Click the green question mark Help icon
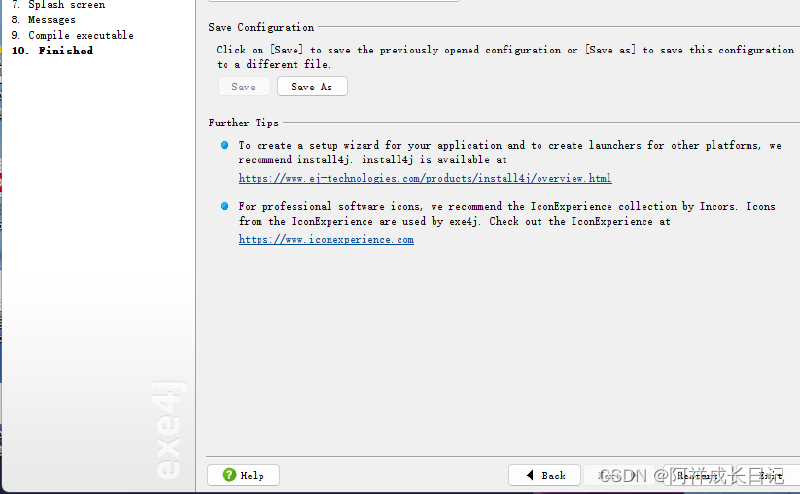 (230, 475)
